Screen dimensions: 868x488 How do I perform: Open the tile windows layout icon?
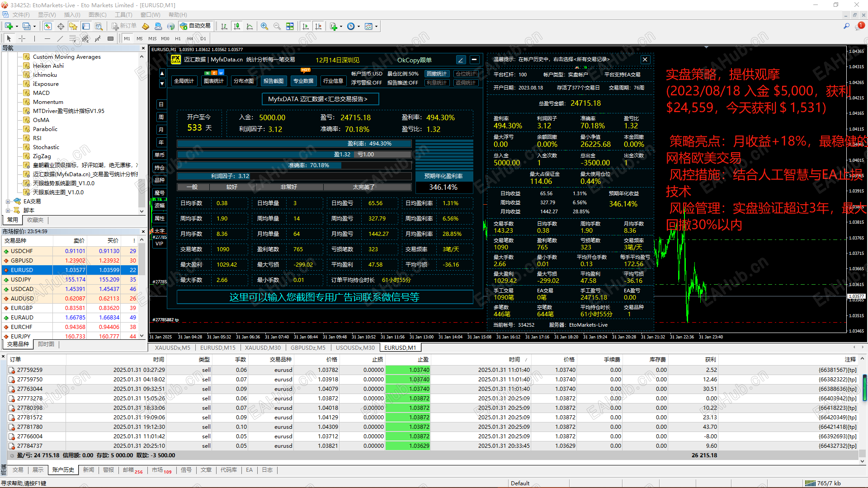coord(290,26)
